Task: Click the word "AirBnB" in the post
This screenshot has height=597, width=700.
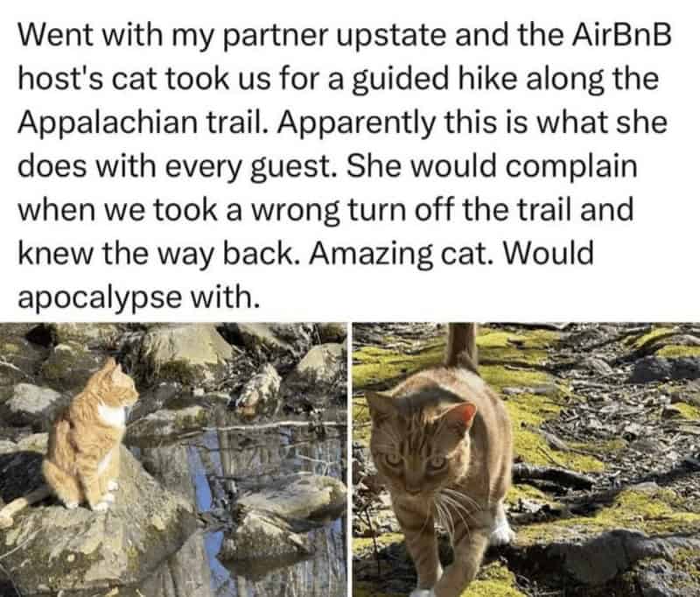Action: click(x=621, y=35)
